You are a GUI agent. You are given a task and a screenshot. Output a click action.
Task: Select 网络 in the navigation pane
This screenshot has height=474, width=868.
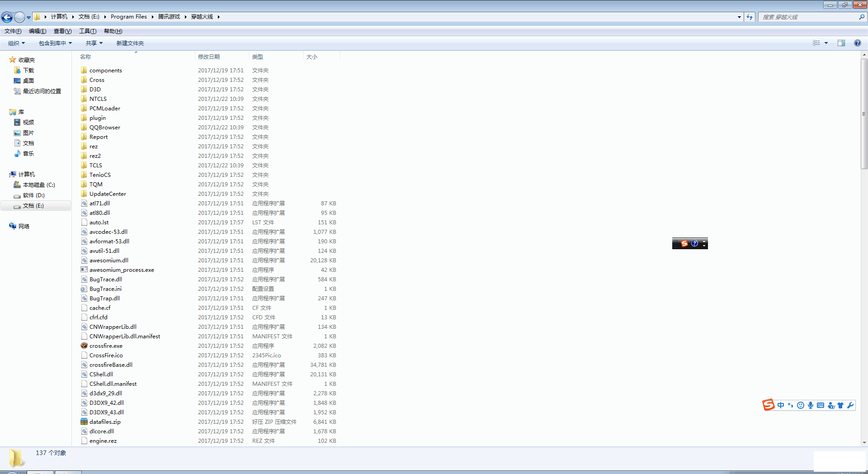24,226
